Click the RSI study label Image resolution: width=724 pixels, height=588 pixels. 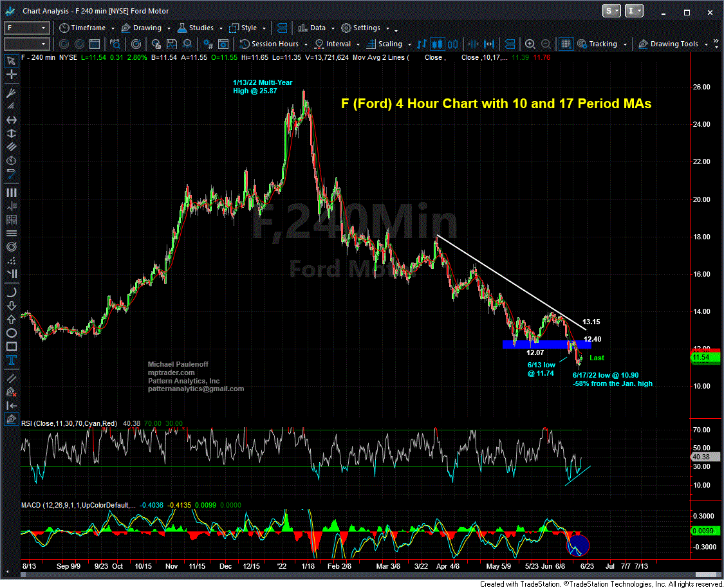click(x=70, y=423)
